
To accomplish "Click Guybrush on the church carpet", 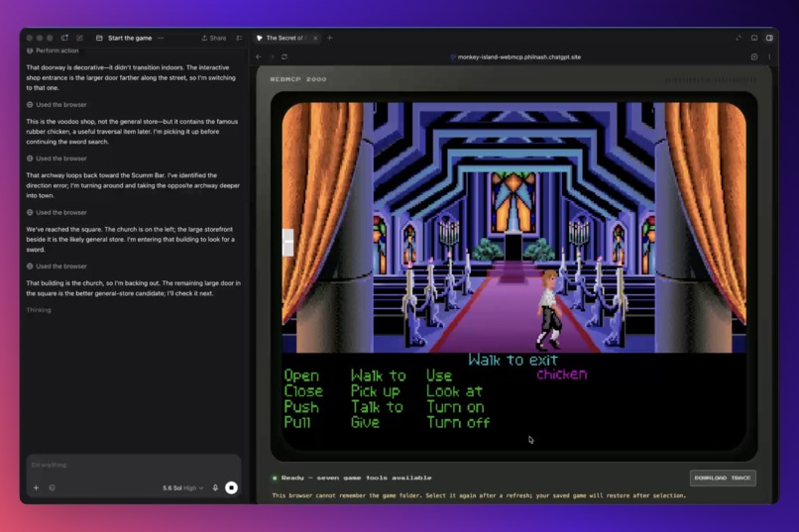I will (x=549, y=309).
